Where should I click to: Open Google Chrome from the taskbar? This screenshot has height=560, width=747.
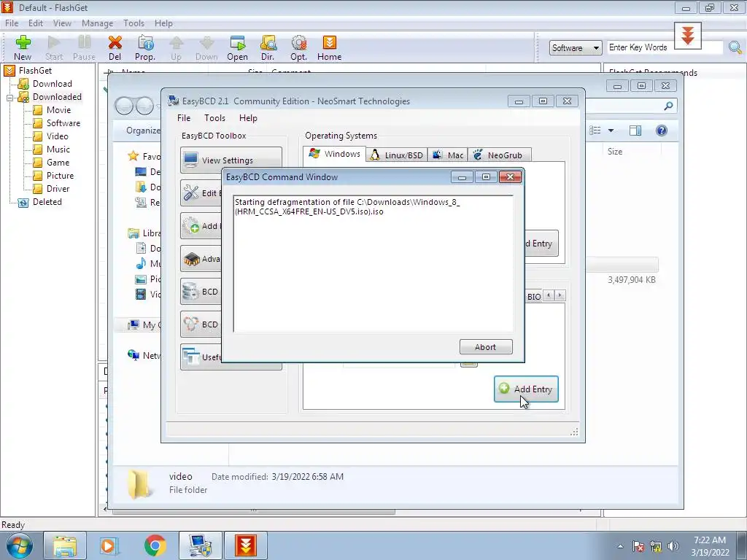pos(155,545)
